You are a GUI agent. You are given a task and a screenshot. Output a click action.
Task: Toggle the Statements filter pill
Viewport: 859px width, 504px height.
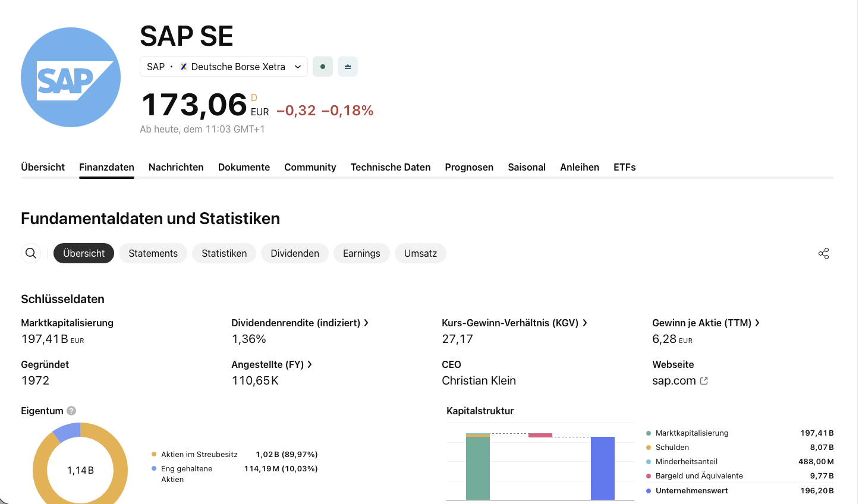pyautogui.click(x=153, y=253)
